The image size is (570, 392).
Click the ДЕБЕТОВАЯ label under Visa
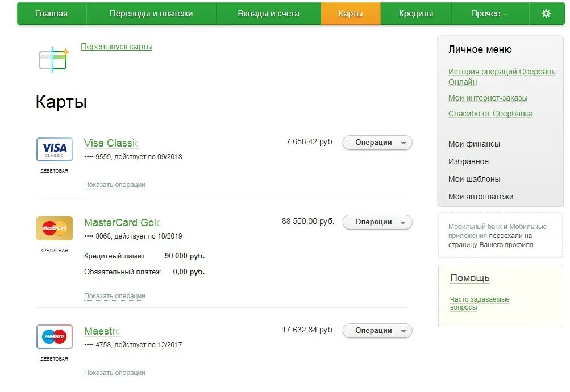54,171
